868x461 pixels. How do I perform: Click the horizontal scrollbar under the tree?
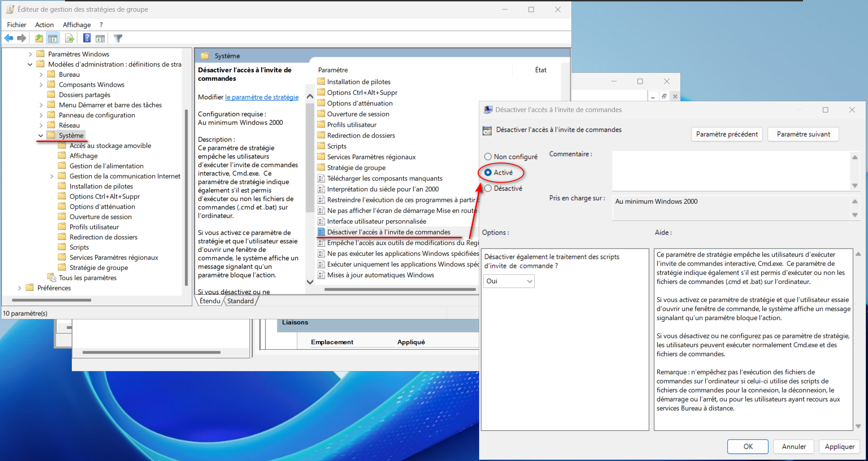pyautogui.click(x=52, y=300)
